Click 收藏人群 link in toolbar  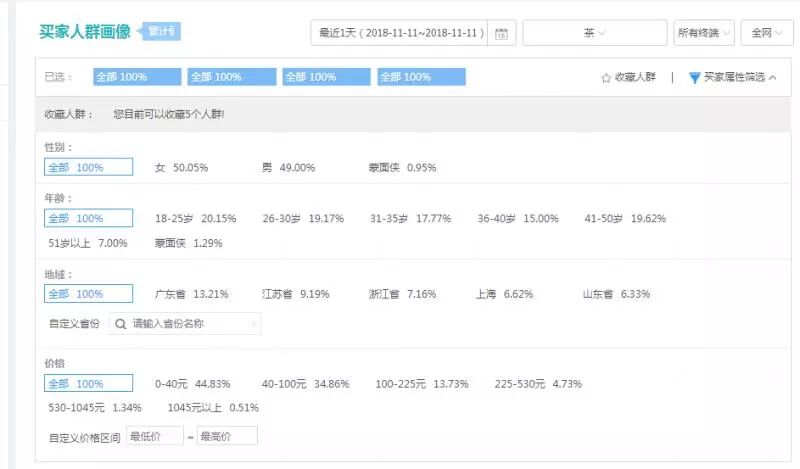click(635, 77)
